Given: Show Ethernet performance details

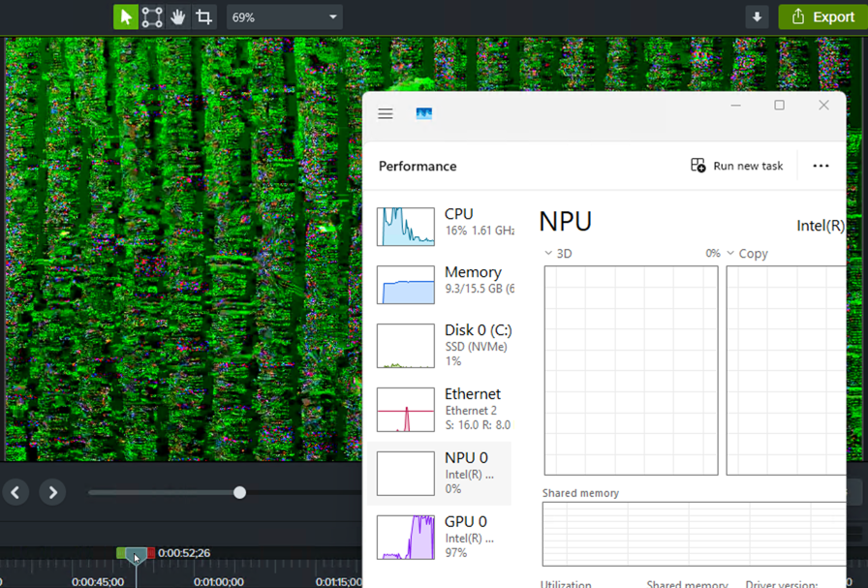Looking at the screenshot, I should coord(443,408).
